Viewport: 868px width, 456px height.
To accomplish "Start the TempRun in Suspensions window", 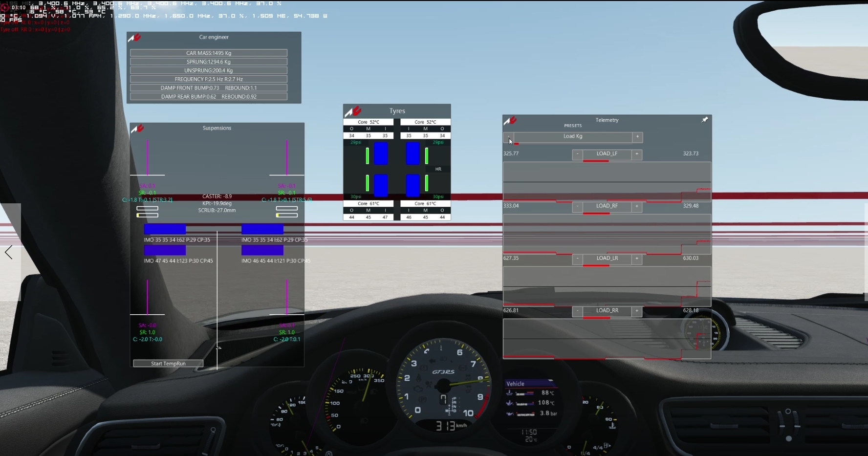I will coord(168,364).
